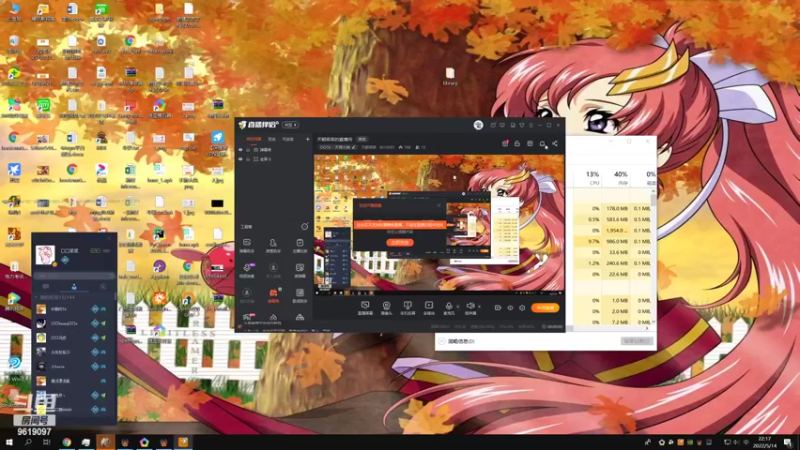Open messages tab in friends panel
Viewport: 800px width, 450px height.
tap(45, 287)
